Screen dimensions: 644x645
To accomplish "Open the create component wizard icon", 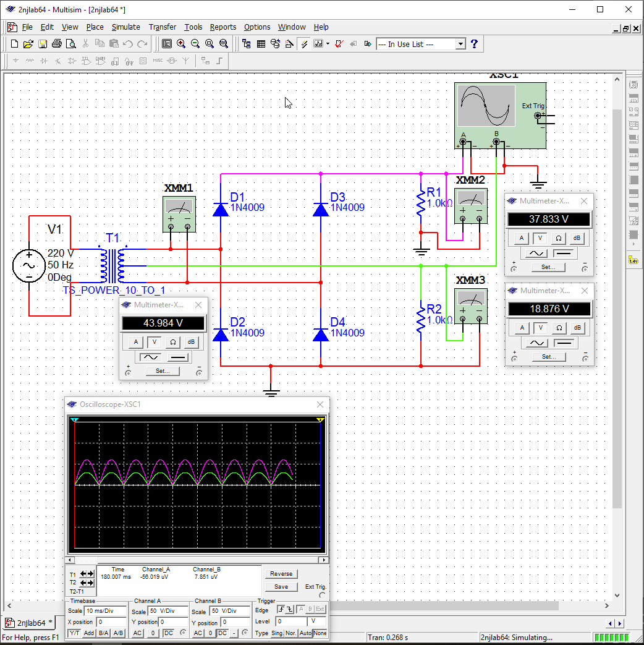I will point(289,44).
